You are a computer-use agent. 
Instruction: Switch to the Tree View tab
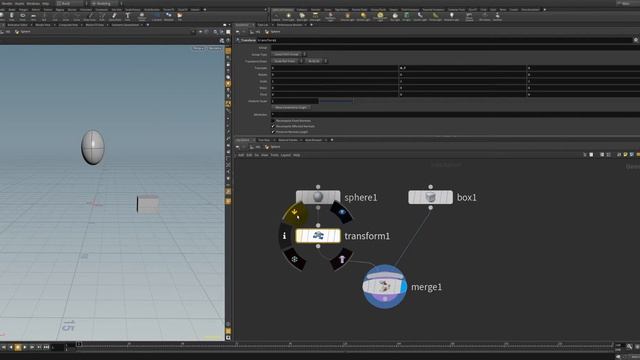264,140
